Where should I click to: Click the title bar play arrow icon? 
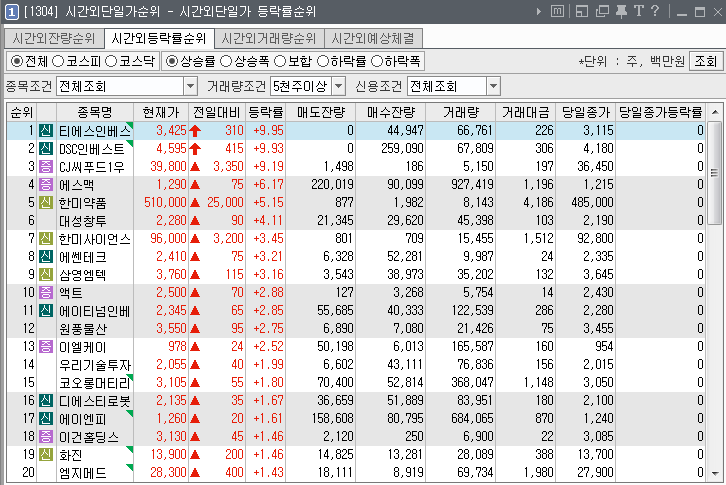point(538,12)
